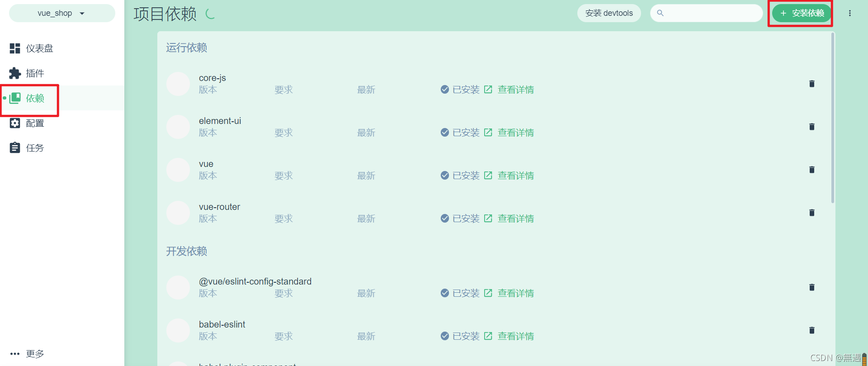
Task: Delete the core-js dependency
Action: point(812,84)
